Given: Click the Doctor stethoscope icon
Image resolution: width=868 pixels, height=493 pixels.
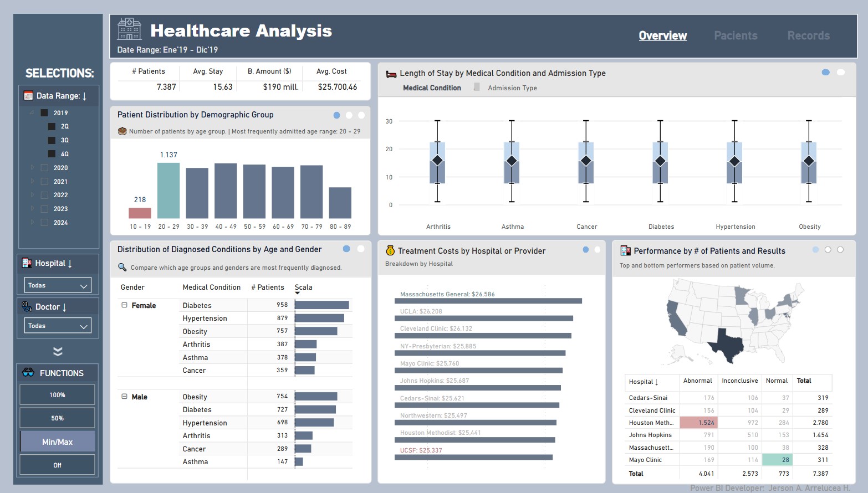Looking at the screenshot, I should [x=27, y=306].
